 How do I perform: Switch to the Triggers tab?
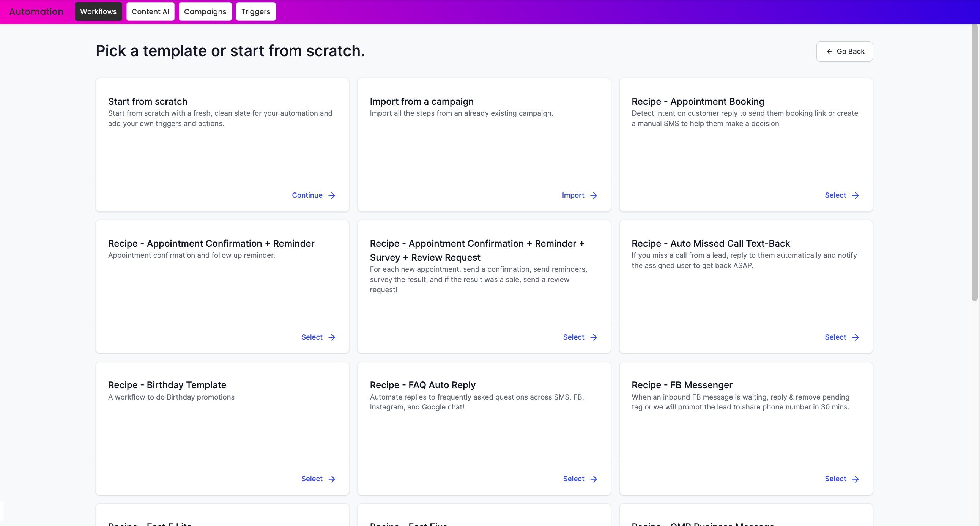point(255,11)
